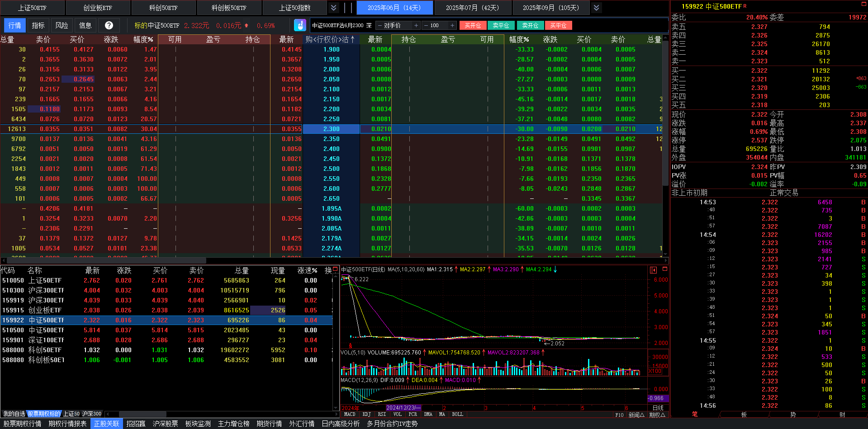868x429 pixels.
Task: Select the 上证50指数 tab
Action: pos(294,8)
